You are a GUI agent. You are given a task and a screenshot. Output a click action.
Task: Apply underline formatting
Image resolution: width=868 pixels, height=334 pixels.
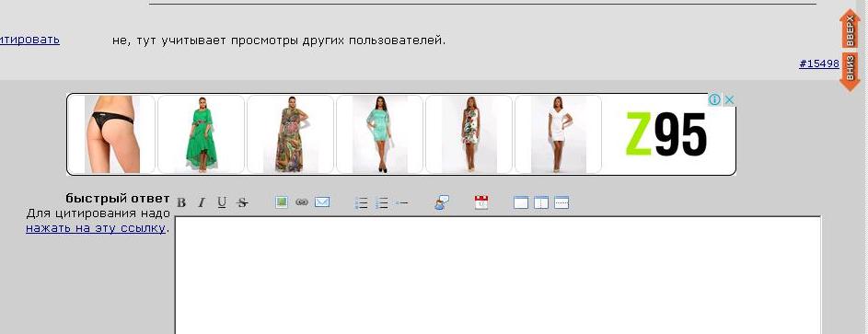(222, 203)
